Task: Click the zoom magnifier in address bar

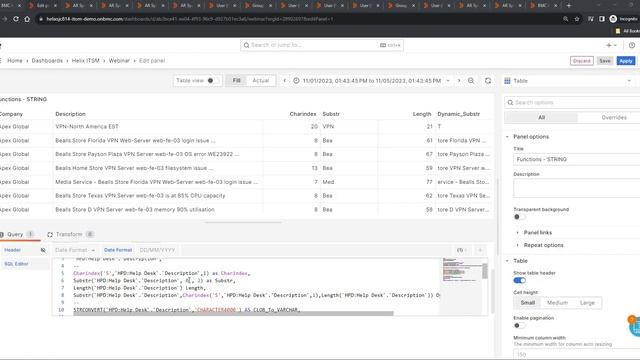Action: pos(565,19)
